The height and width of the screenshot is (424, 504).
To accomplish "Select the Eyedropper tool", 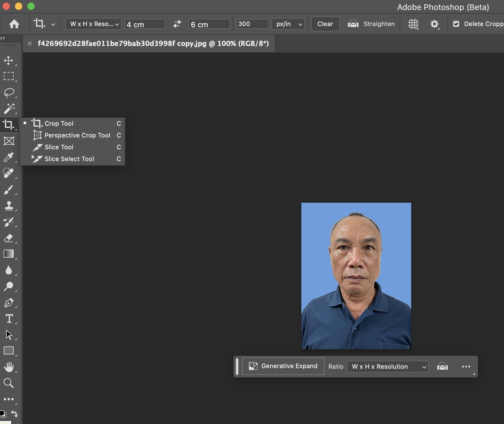I will pos(9,157).
